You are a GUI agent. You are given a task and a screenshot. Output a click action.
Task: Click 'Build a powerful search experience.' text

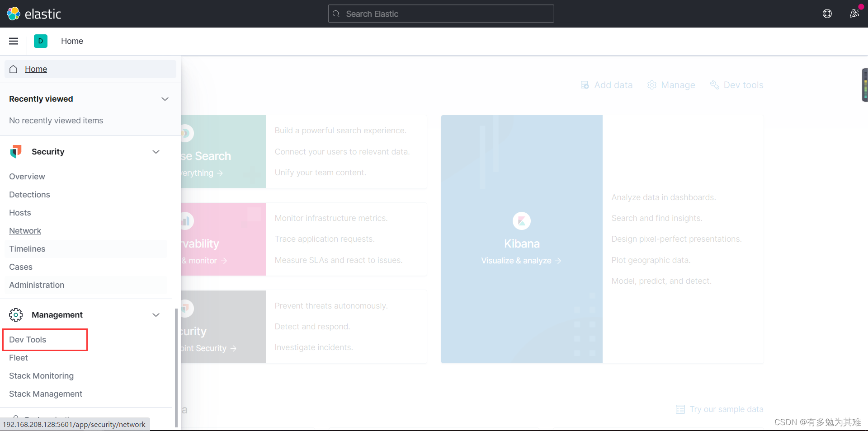click(x=340, y=131)
